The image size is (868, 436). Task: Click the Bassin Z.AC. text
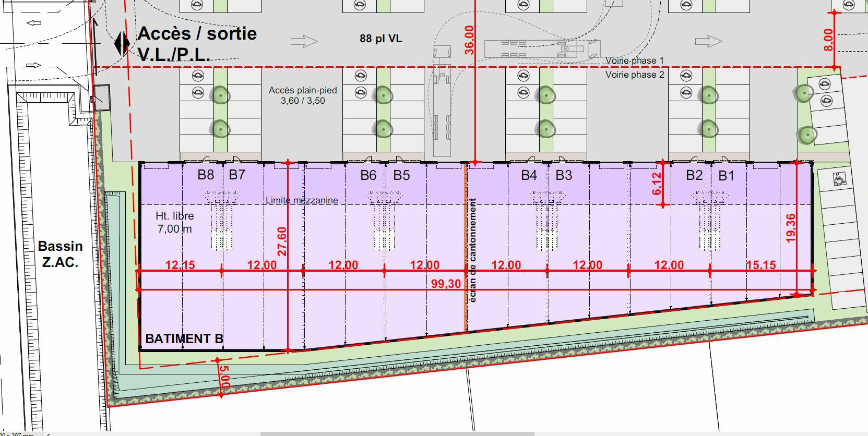[x=60, y=254]
